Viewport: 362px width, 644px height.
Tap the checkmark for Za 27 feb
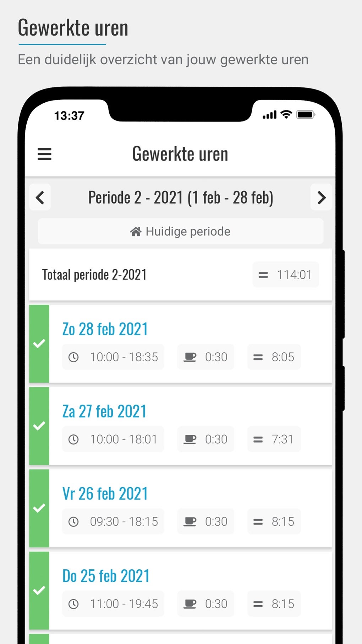[39, 426]
